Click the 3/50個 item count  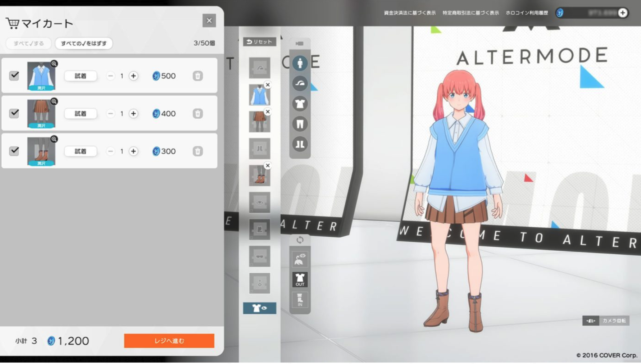[204, 43]
